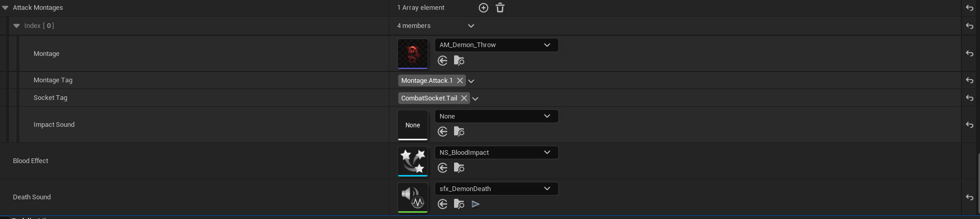Click the Impact Sound property label

click(x=54, y=125)
